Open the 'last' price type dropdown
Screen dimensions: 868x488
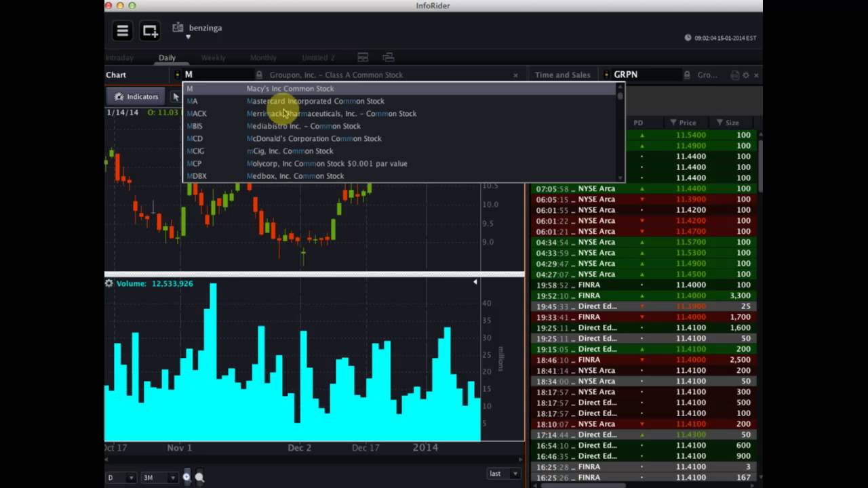(503, 473)
